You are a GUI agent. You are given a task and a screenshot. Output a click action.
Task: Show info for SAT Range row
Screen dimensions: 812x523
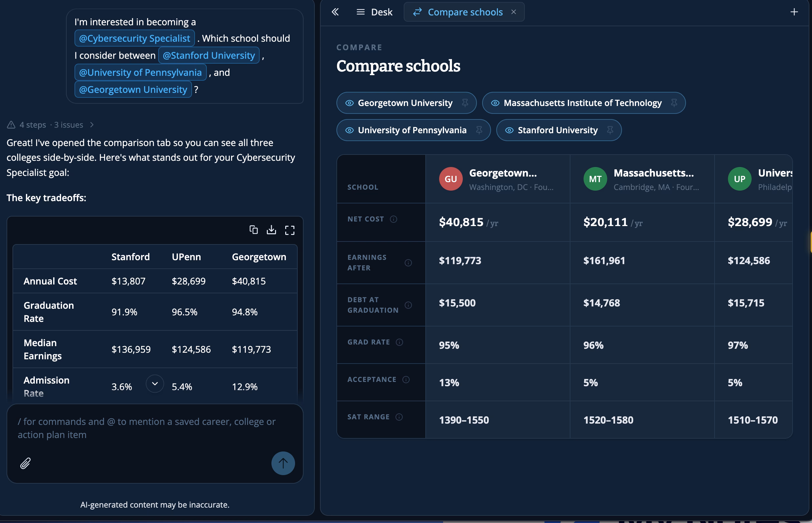tap(399, 417)
